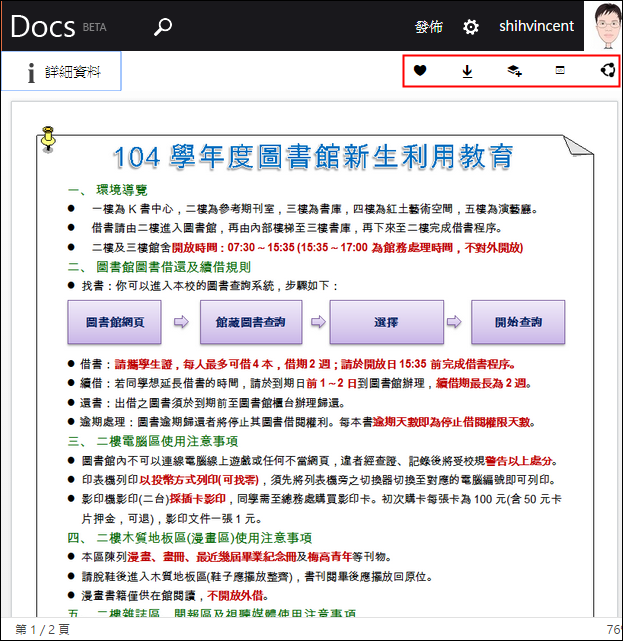The width and height of the screenshot is (623, 641).
Task: Click the heading 四、二樓木質地板區(漫畫區)使用注意事項
Action: (190, 538)
